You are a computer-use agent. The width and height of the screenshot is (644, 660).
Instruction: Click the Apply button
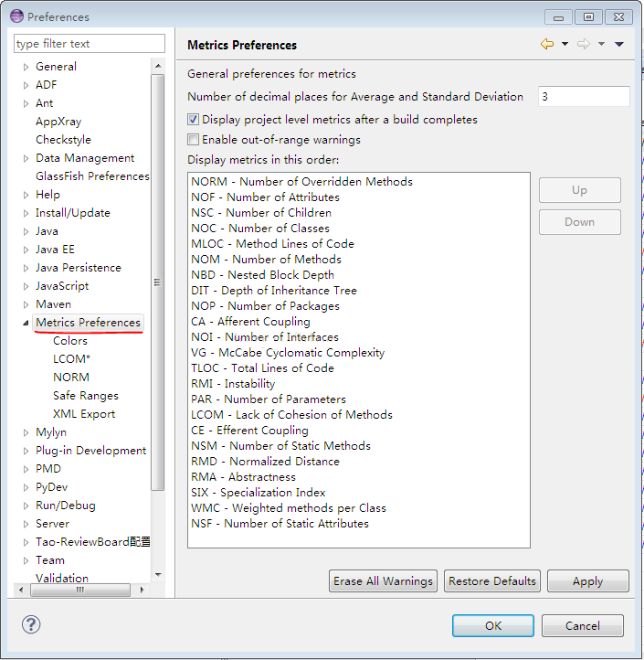pos(588,580)
